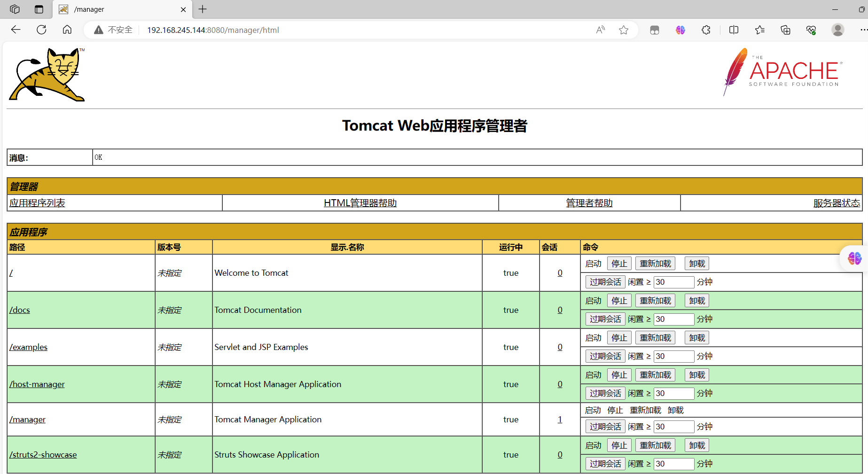
Task: Open session count link for /manager row
Action: pyautogui.click(x=560, y=420)
